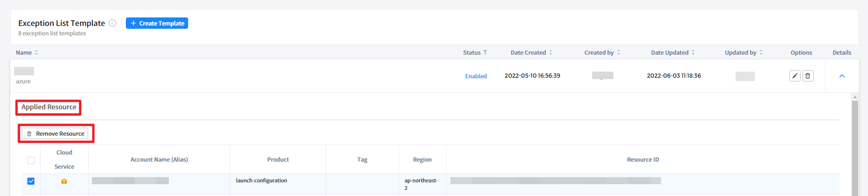Sort by Date Updated column arrows
This screenshot has width=868, height=196.
point(693,52)
